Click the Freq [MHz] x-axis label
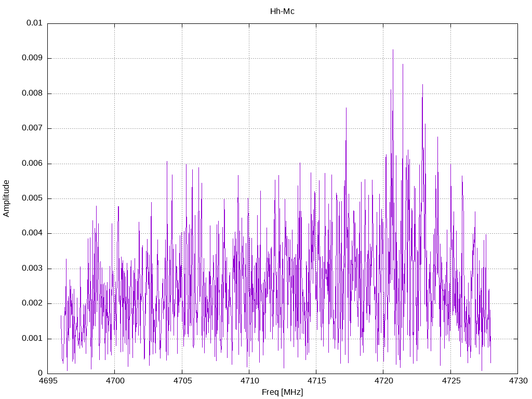The width and height of the screenshot is (532, 399). tap(282, 392)
